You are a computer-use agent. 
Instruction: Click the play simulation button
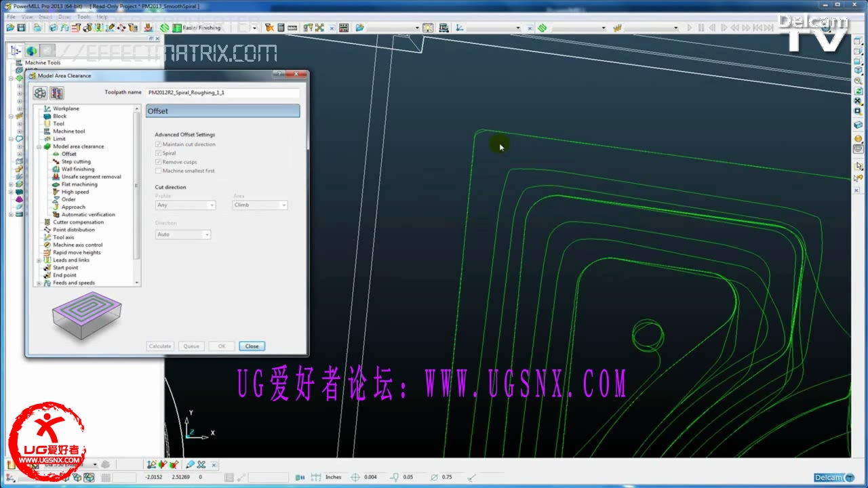690,28
